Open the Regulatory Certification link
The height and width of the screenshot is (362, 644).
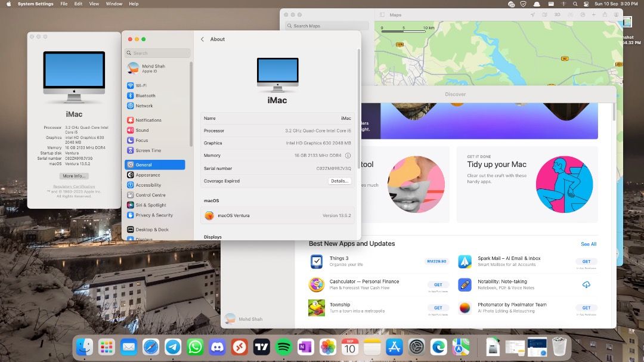(x=74, y=187)
